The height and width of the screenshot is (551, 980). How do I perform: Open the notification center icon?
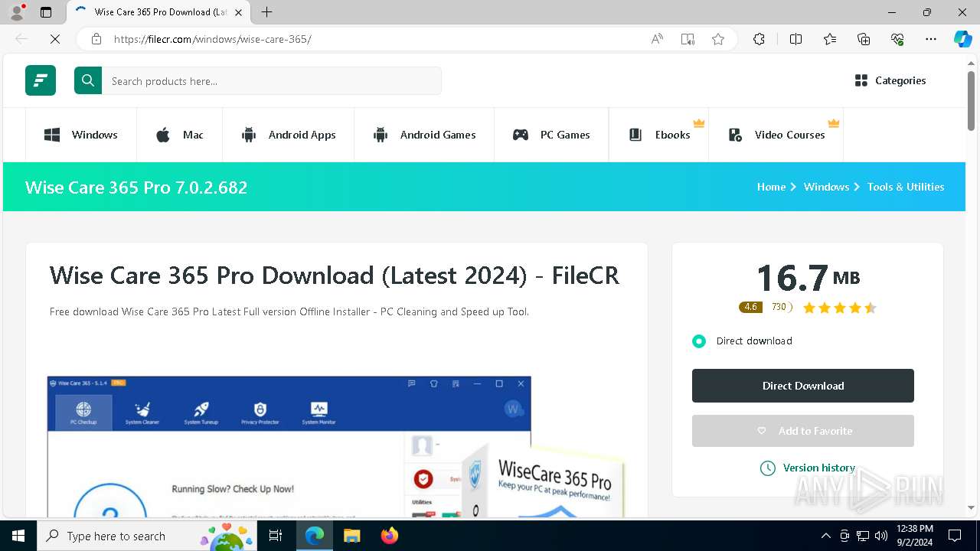coord(955,536)
